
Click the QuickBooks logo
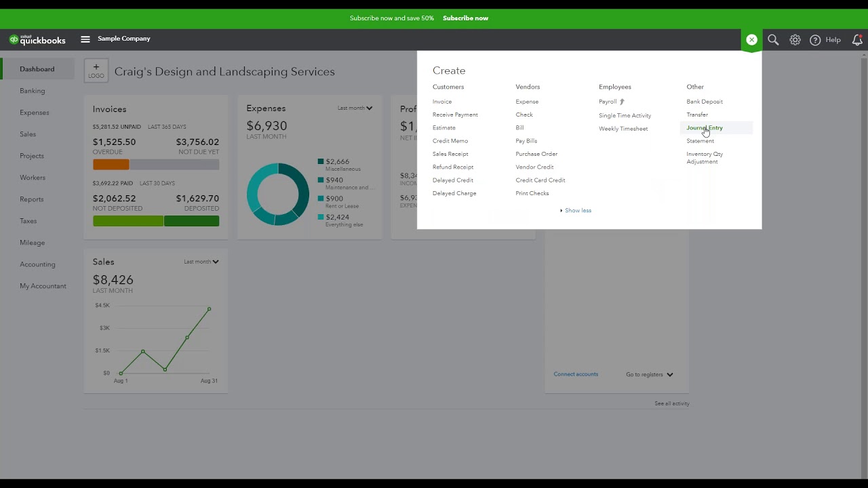pos(37,39)
